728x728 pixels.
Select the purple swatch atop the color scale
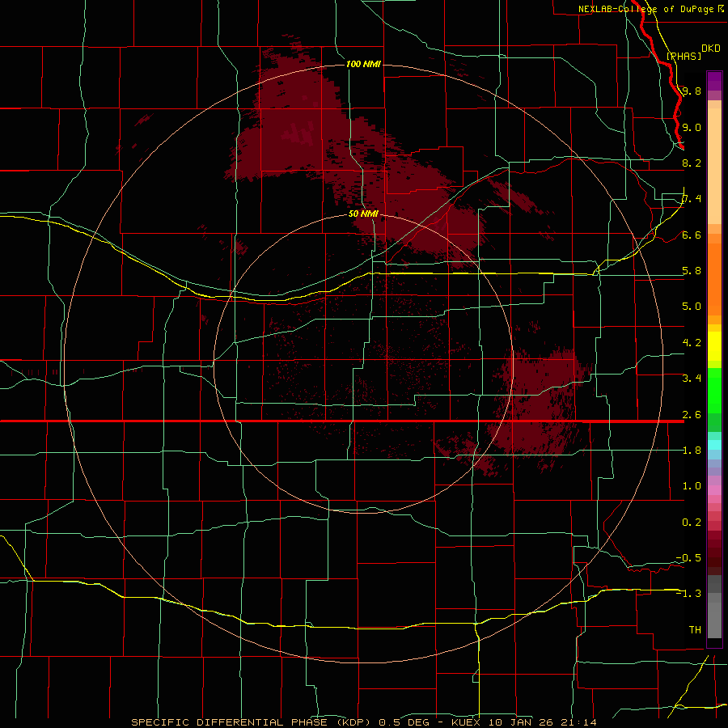coord(714,81)
